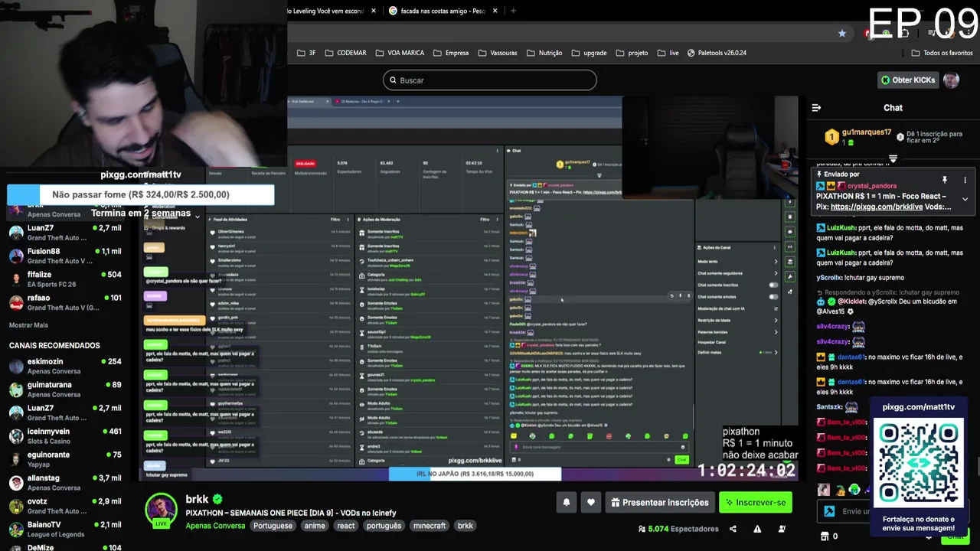Screen dimensions: 980x551
Task: Open the Fusion88 channel in sidebar
Action: pyautogui.click(x=65, y=256)
